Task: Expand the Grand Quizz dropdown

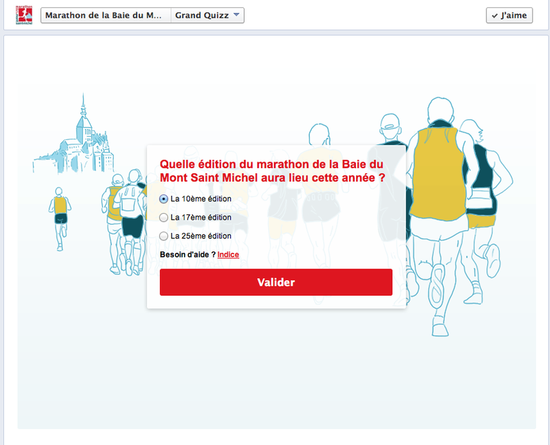Action: click(207, 15)
